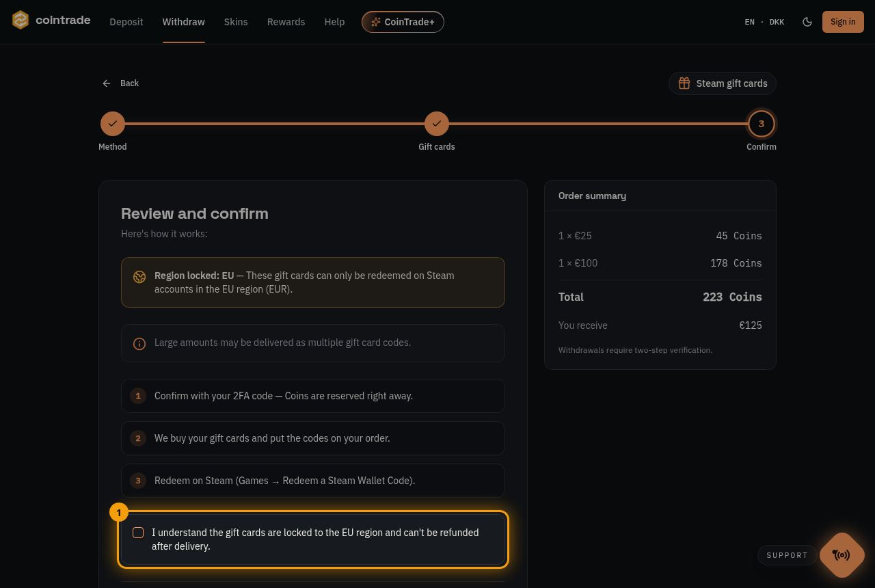
Task: Navigate to Rewards
Action: [x=286, y=22]
